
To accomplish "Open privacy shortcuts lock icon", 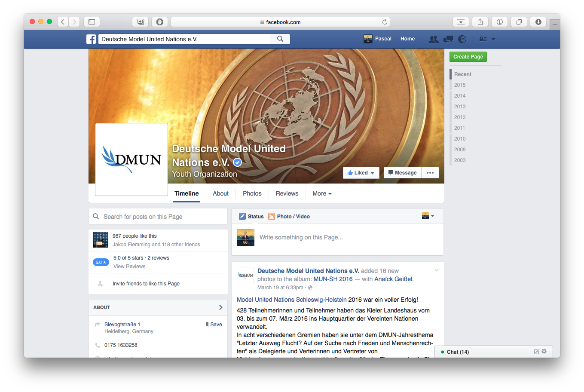I will tap(483, 39).
